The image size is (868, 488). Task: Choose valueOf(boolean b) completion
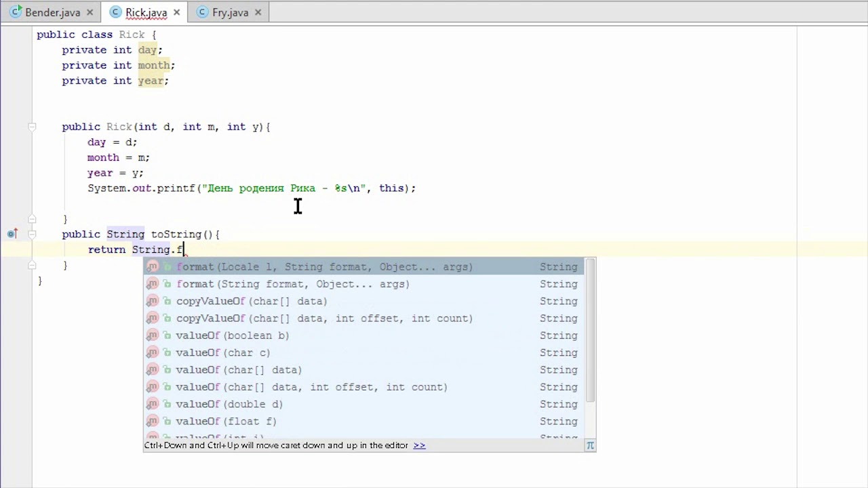pos(363,335)
